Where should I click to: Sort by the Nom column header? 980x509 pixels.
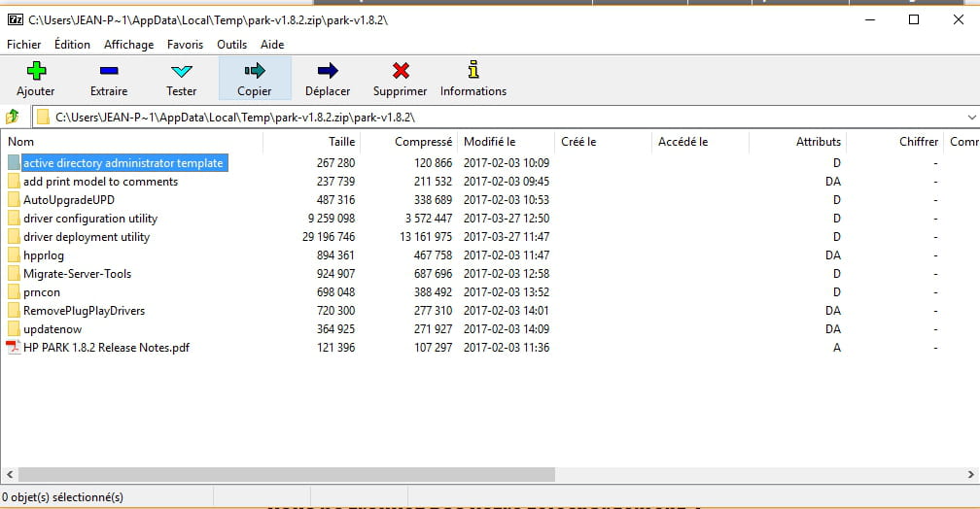[x=132, y=142]
